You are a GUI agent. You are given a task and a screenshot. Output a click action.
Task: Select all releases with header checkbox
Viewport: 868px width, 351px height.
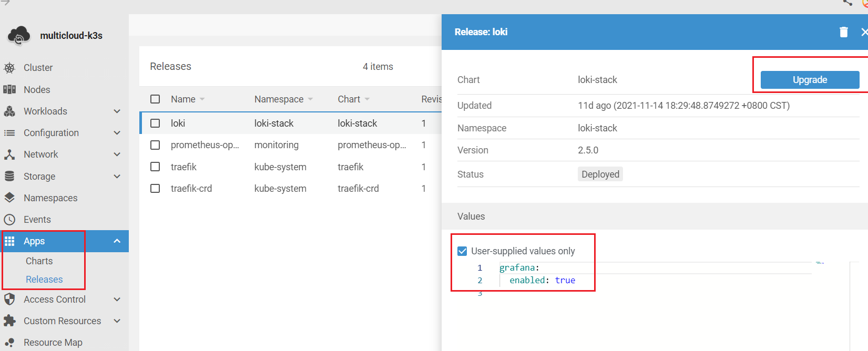click(x=155, y=99)
